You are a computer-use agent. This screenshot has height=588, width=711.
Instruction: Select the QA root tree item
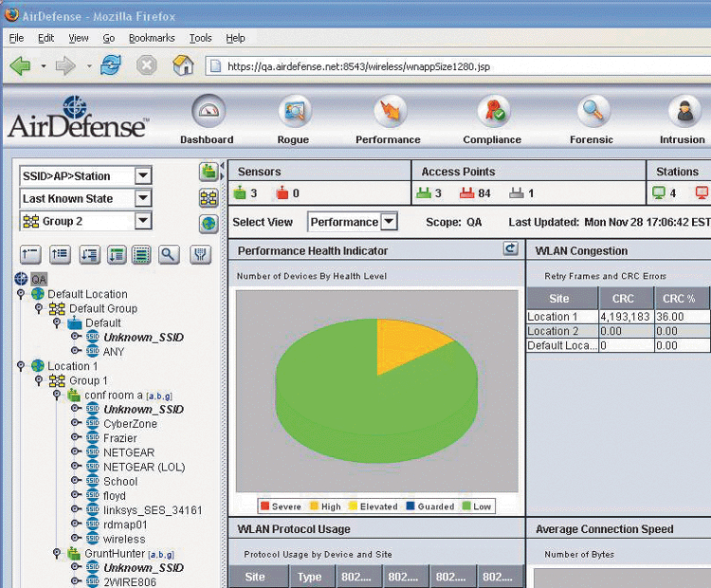coord(39,279)
